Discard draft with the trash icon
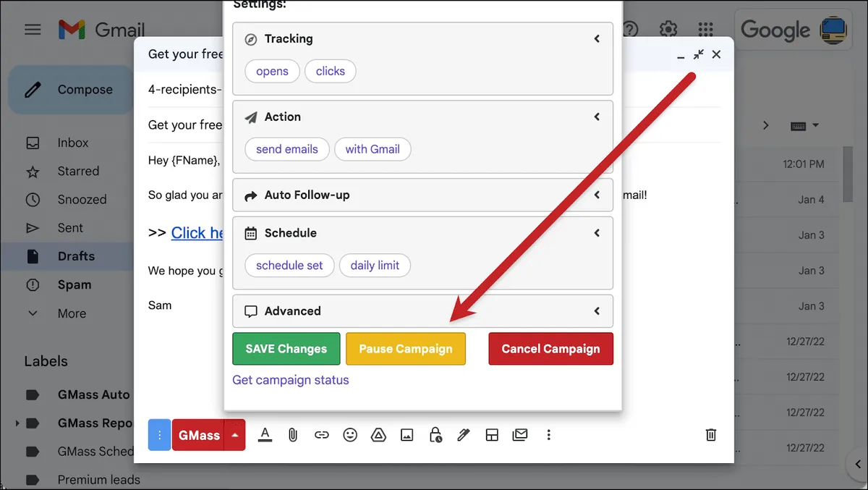 [x=711, y=434]
